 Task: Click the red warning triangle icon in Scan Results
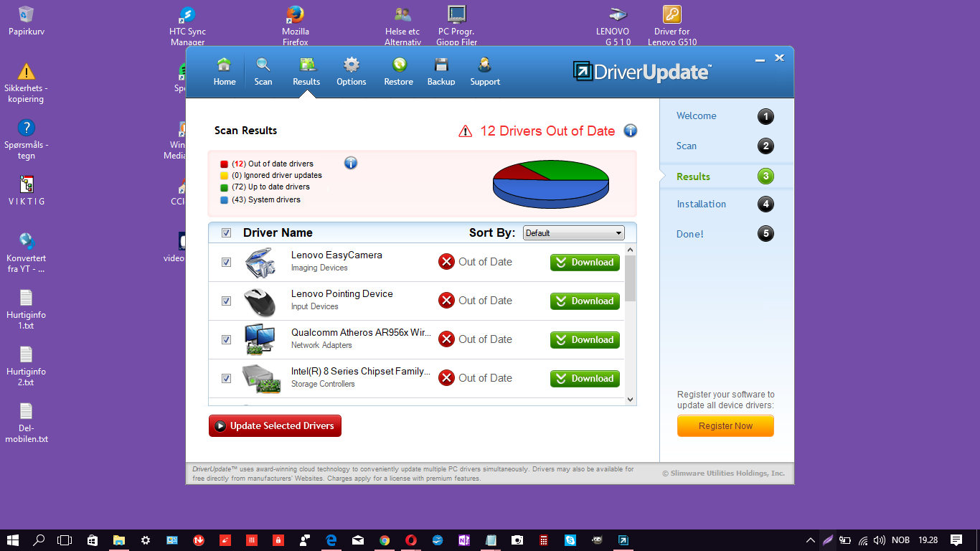pyautogui.click(x=466, y=131)
